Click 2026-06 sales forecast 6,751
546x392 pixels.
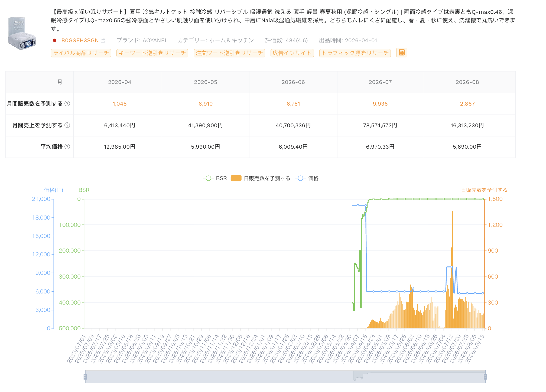[293, 104]
